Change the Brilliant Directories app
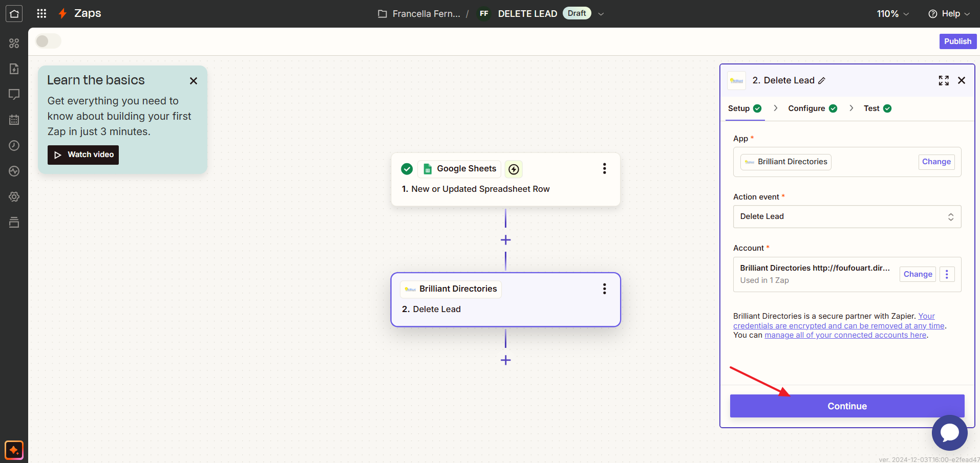 click(x=936, y=162)
